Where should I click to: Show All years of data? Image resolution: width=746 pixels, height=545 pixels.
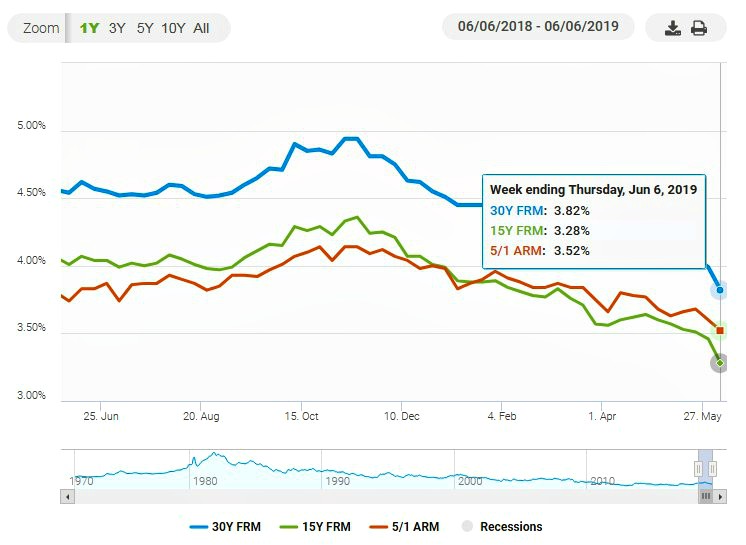(201, 28)
